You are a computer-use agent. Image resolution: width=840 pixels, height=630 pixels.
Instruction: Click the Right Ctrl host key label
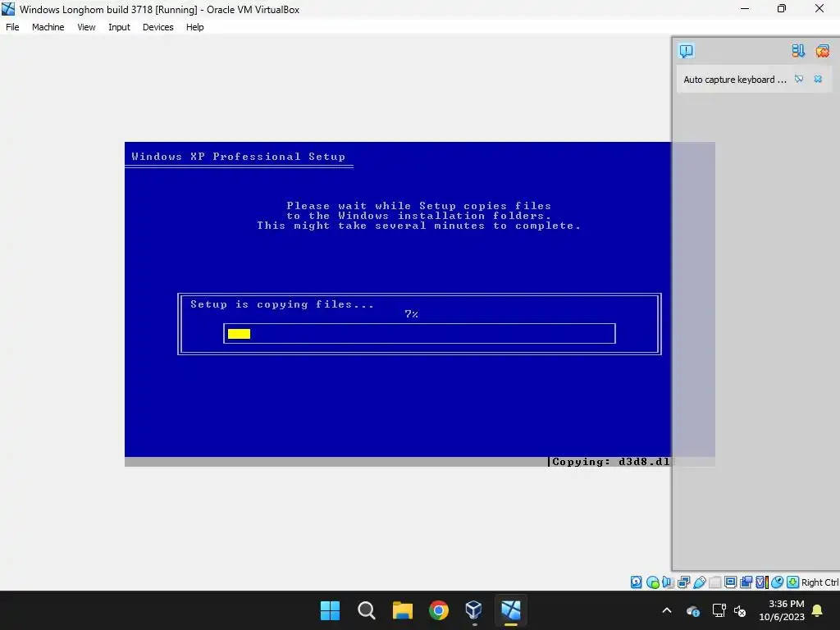[x=820, y=582]
